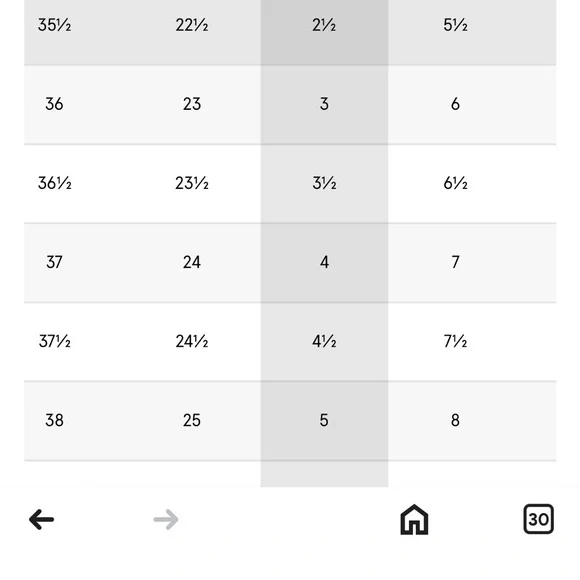Screen dimensions: 580x580
Task: Tap the 23½ measurement cell
Action: 192,183
